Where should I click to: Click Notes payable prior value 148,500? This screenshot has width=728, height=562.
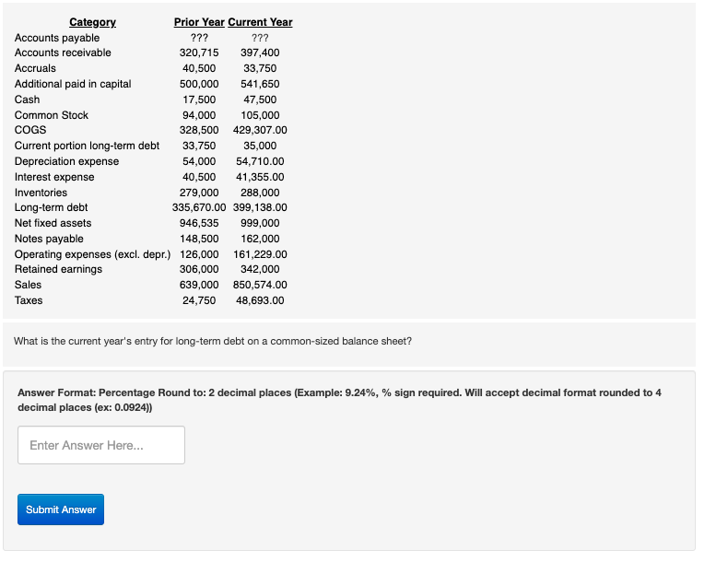tap(199, 239)
